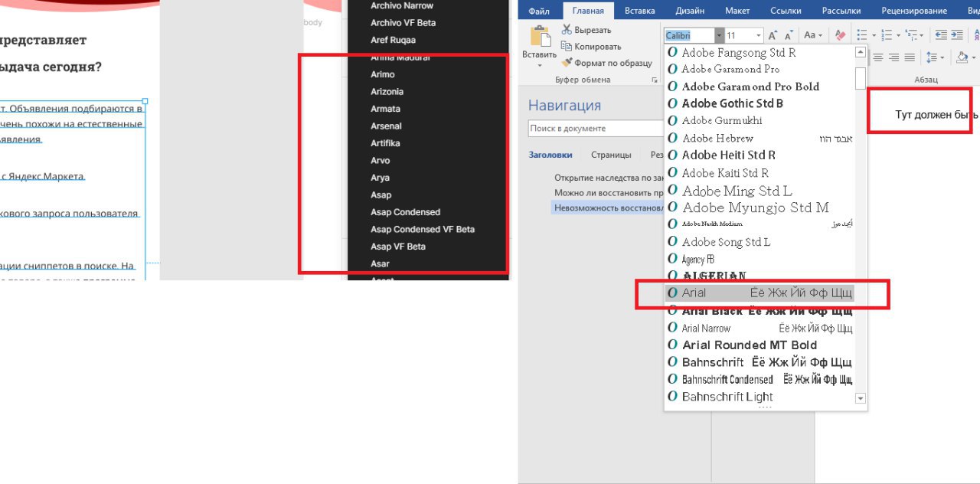The width and height of the screenshot is (980, 484).
Task: Apply a numbered list
Action: [887, 35]
